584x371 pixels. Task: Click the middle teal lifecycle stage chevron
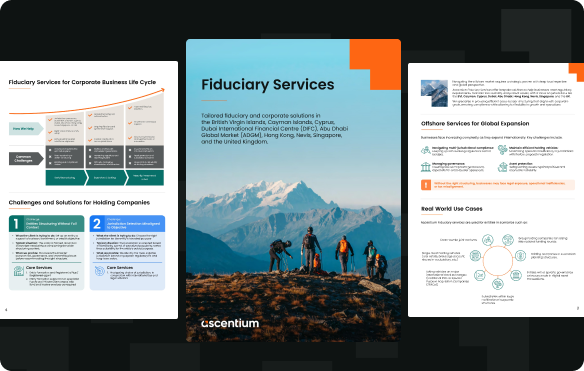pos(106,178)
